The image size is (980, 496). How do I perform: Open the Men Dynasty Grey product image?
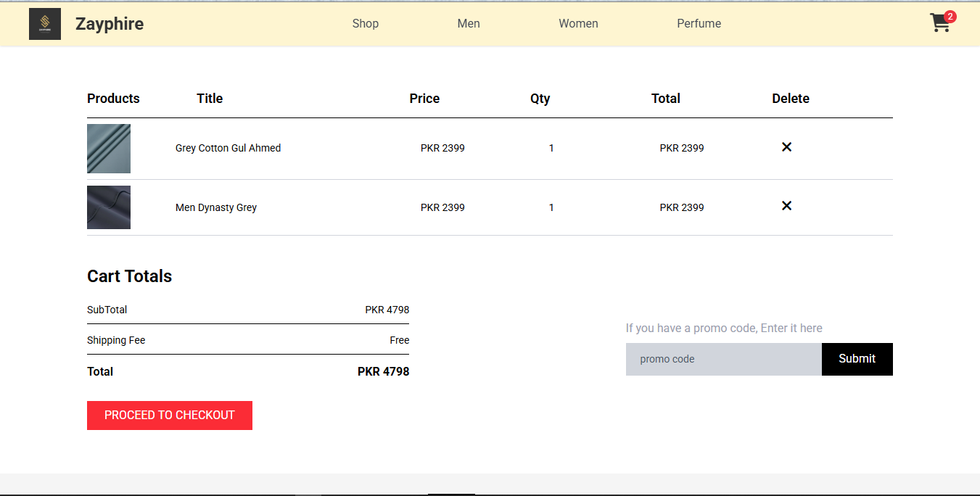click(109, 207)
